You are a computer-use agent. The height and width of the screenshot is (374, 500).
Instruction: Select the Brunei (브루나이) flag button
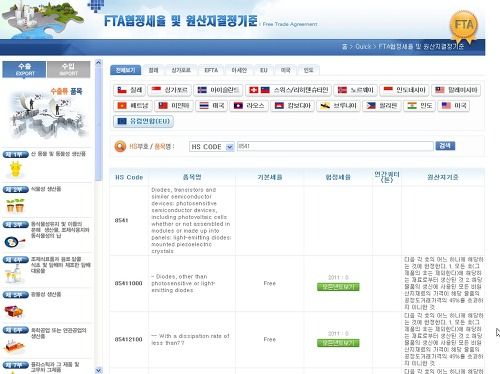[338, 106]
